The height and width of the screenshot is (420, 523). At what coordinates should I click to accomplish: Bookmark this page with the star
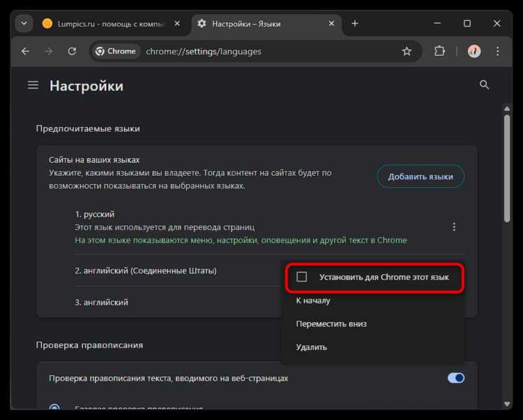pyautogui.click(x=407, y=52)
